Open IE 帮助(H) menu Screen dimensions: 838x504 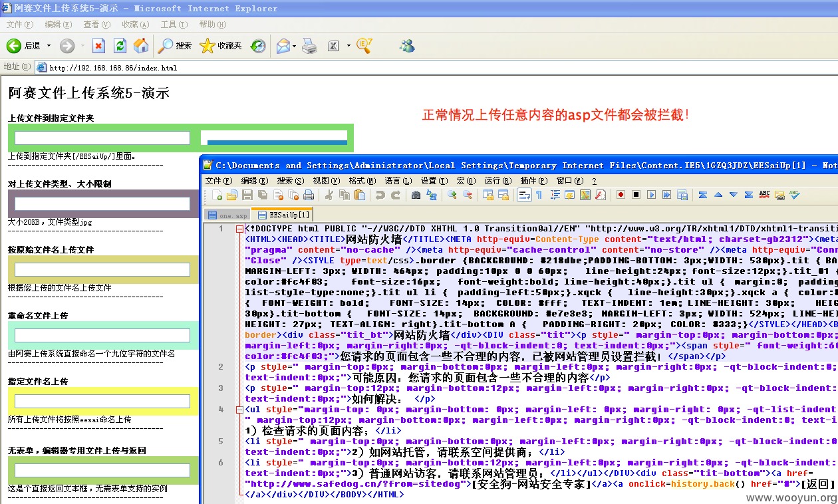pos(212,25)
